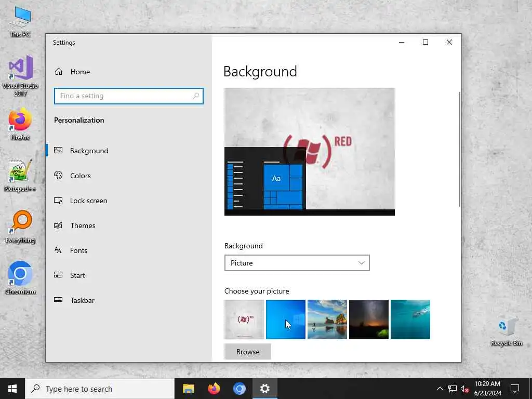The height and width of the screenshot is (399, 532).
Task: Open Start personalization settings
Action: click(129, 275)
